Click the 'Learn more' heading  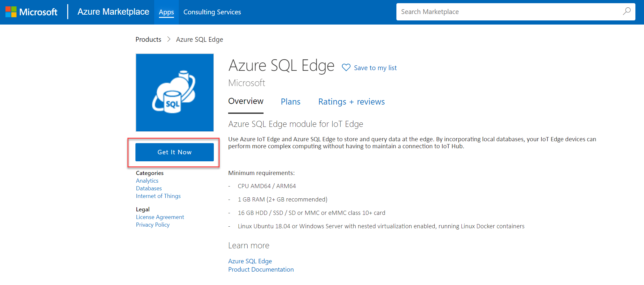pyautogui.click(x=249, y=245)
